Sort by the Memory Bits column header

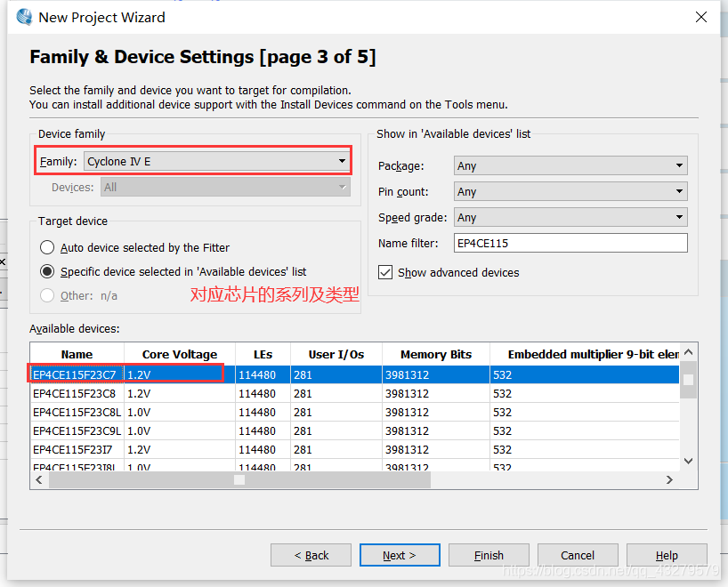[436, 354]
